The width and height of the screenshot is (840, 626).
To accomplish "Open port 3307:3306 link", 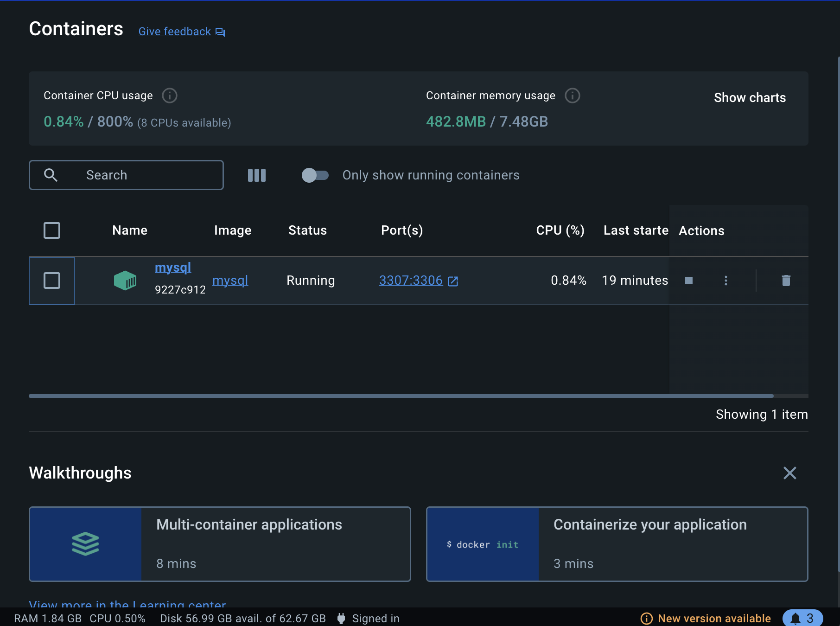I will (411, 281).
